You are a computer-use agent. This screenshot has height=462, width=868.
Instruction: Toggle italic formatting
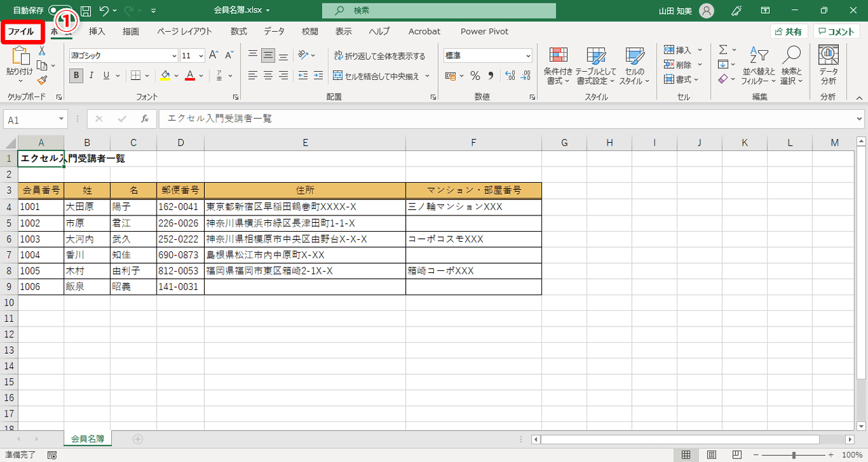point(90,75)
